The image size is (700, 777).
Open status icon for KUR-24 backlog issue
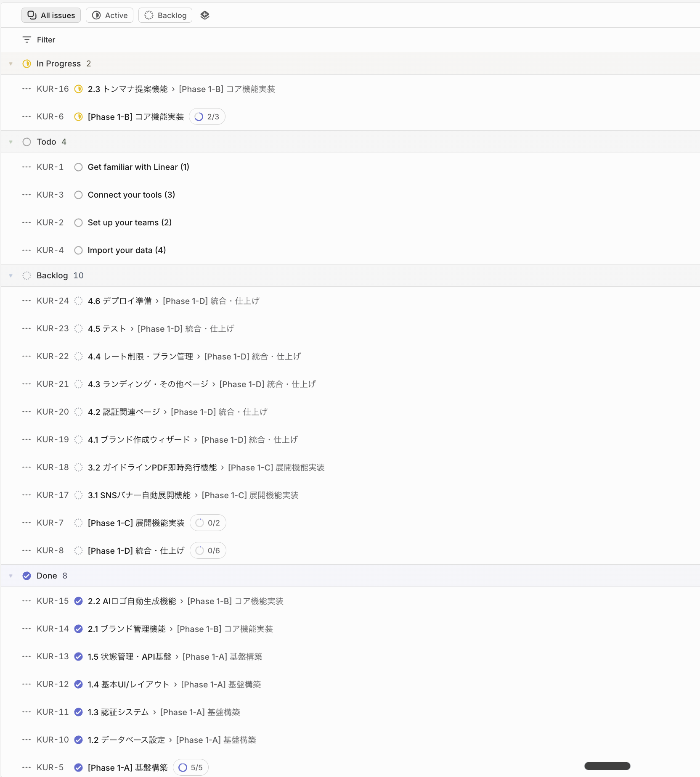click(x=78, y=301)
